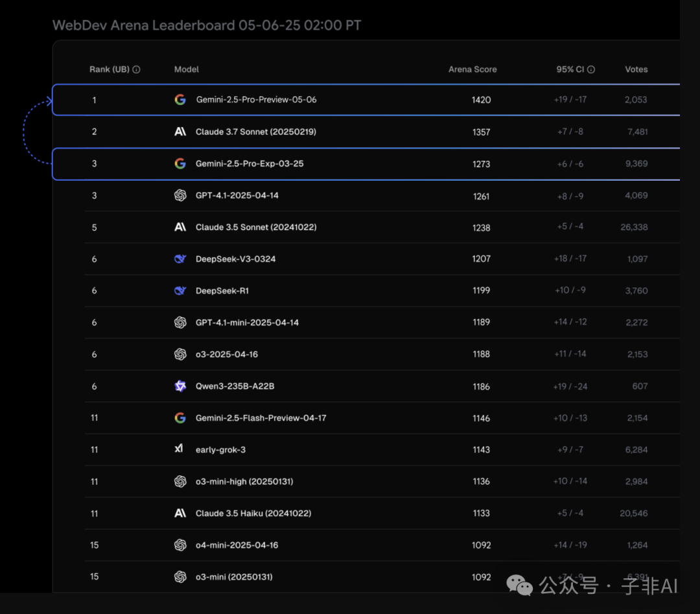Select the Qwen3-235B-A22B model name
The image size is (700, 614).
[235, 386]
